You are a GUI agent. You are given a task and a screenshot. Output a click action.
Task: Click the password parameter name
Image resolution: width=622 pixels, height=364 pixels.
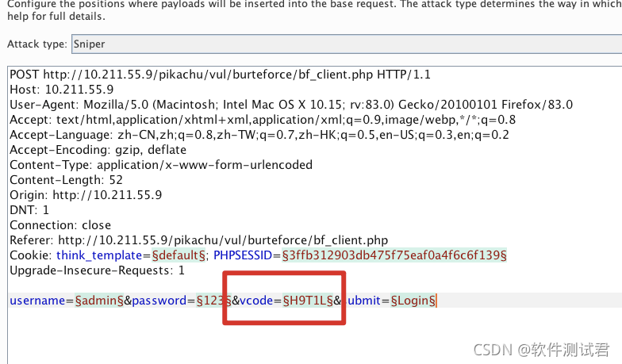point(159,301)
